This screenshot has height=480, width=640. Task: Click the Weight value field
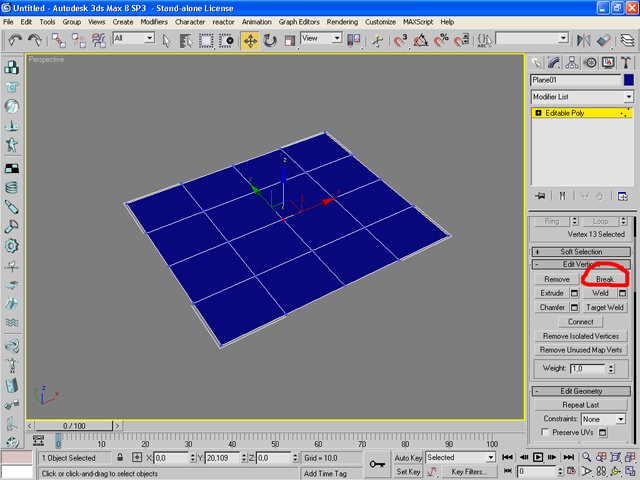pos(588,369)
